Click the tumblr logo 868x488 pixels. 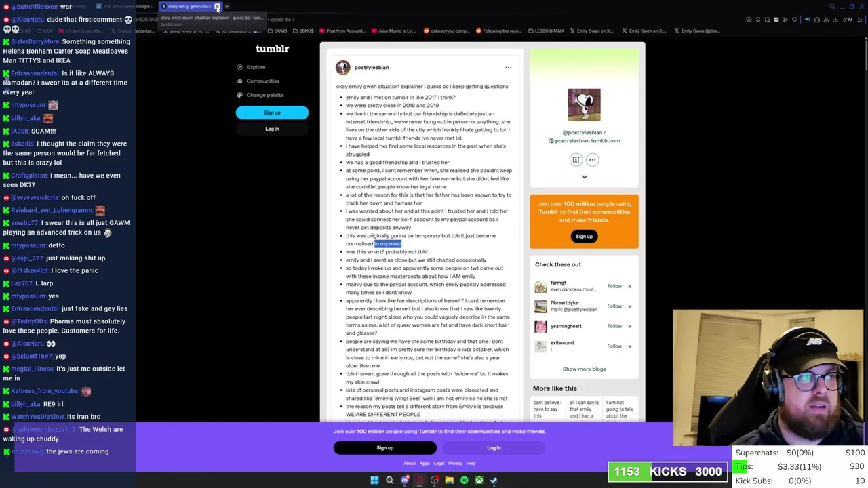click(x=272, y=49)
